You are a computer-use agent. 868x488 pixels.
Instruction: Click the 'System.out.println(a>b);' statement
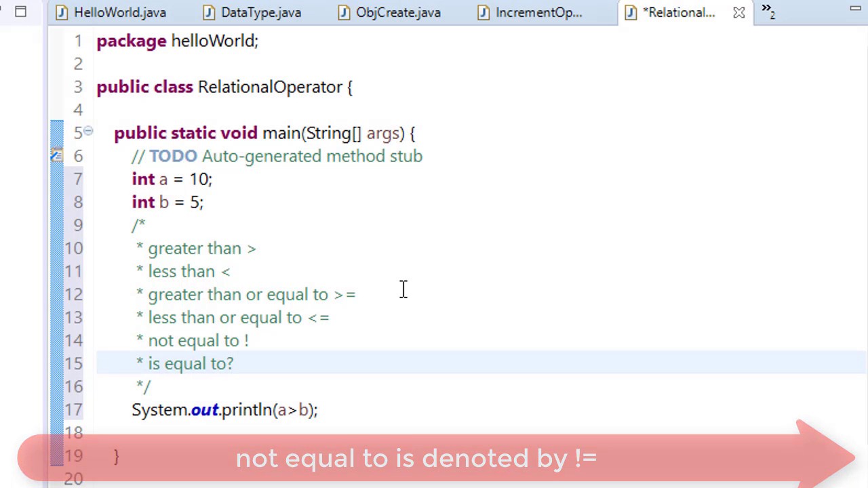coord(224,410)
